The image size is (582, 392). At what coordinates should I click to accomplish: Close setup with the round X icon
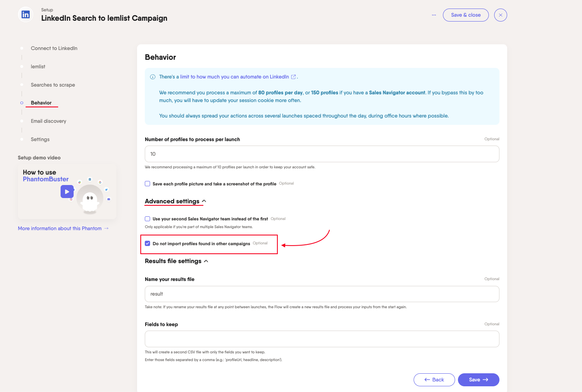(500, 15)
